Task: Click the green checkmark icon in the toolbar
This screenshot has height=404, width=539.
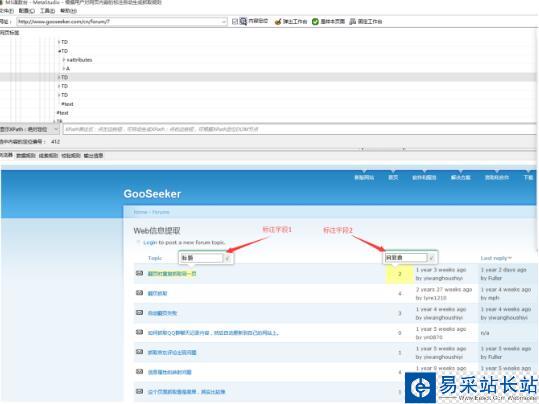Action: [x=315, y=22]
